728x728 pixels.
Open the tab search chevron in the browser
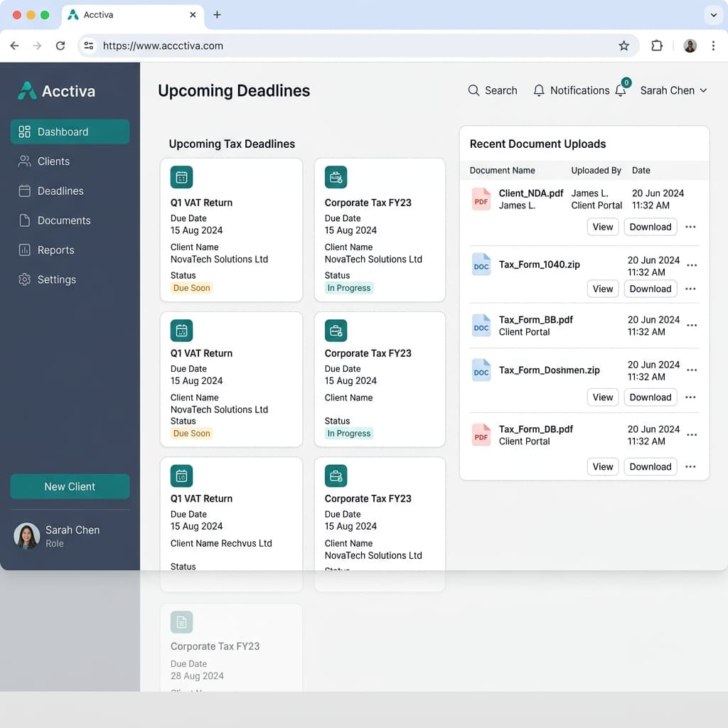[713, 15]
